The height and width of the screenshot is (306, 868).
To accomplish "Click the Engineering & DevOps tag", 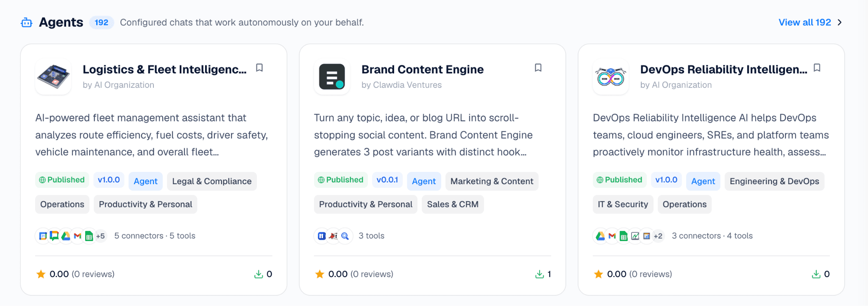I will tap(774, 181).
